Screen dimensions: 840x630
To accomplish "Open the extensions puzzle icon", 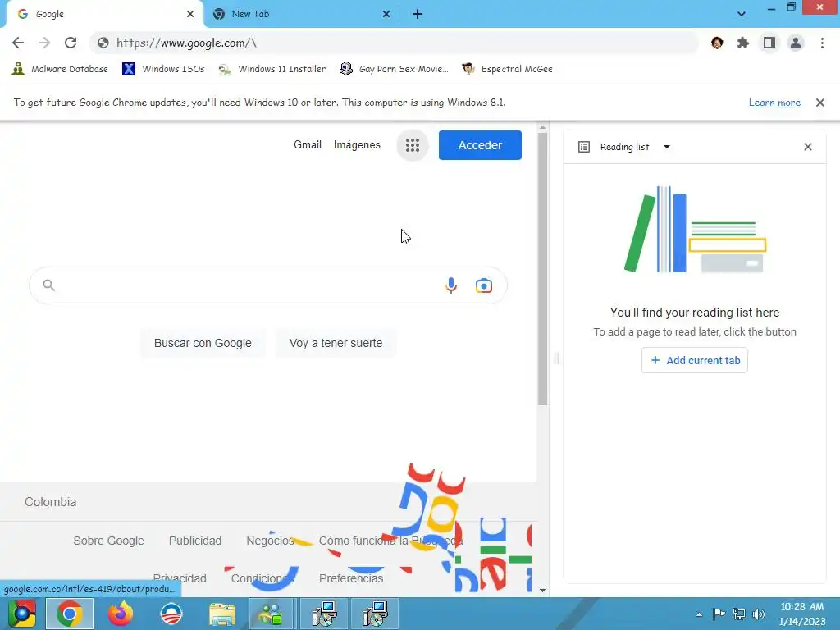I will [x=743, y=43].
